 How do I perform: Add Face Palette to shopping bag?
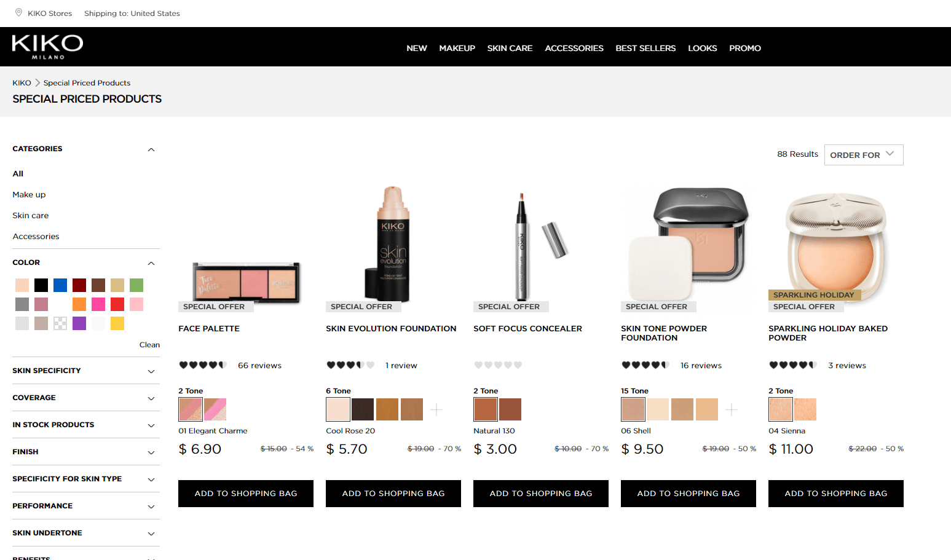(x=246, y=494)
